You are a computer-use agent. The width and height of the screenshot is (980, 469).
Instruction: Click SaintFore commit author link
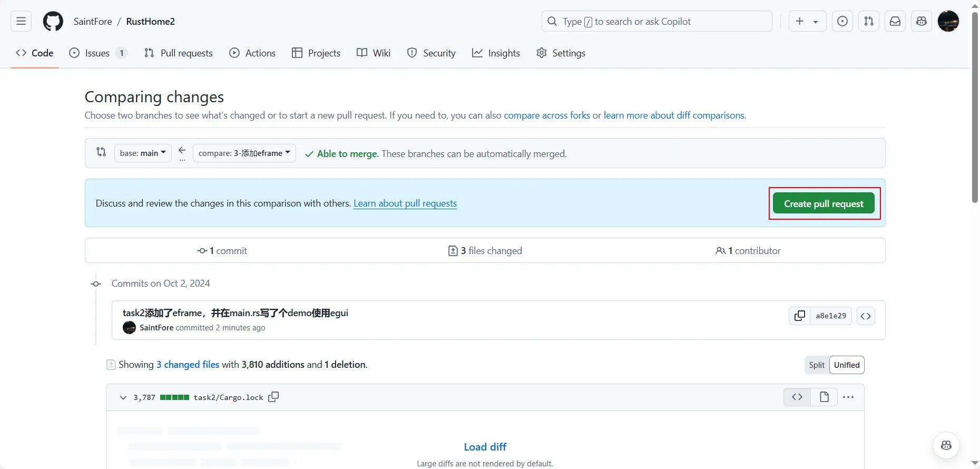(x=156, y=328)
